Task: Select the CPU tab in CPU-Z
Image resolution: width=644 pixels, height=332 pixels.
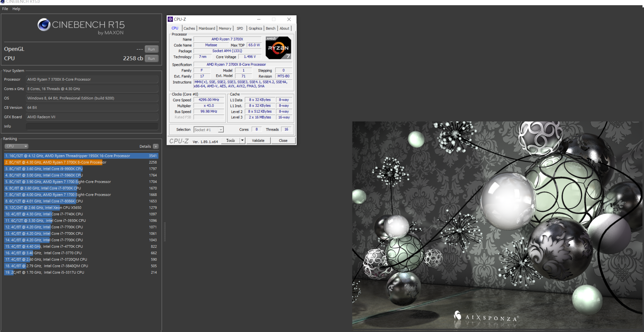Action: [x=175, y=28]
